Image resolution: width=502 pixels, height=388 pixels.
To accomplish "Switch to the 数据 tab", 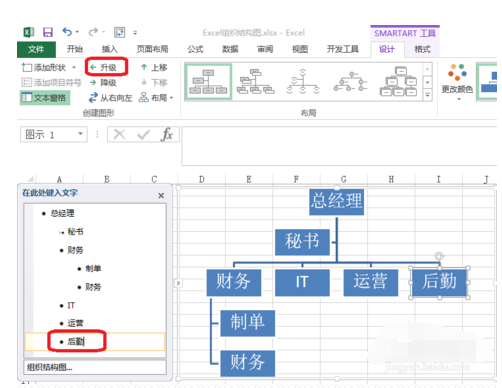I will coord(230,49).
